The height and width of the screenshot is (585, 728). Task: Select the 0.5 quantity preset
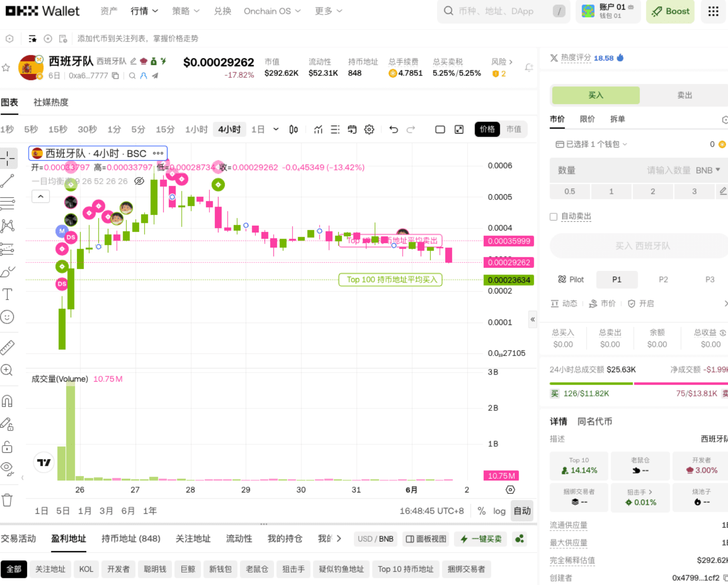[570, 191]
